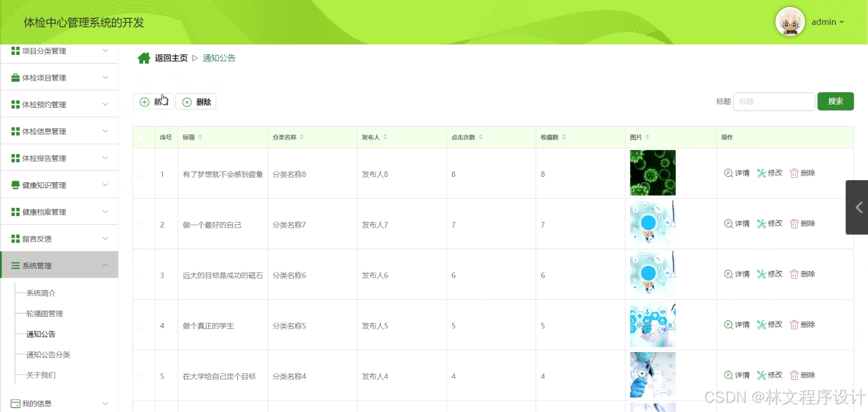Open 系统简介 submenu item

point(41,293)
